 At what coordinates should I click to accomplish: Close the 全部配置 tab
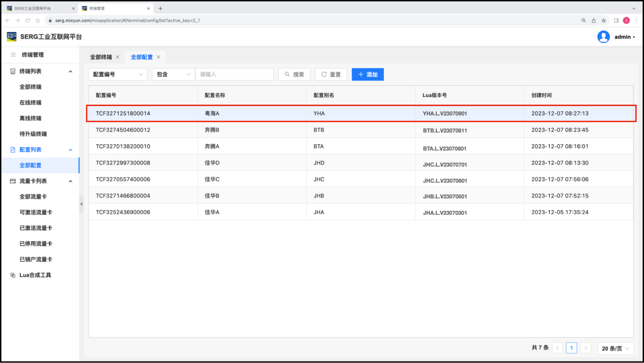tap(158, 57)
